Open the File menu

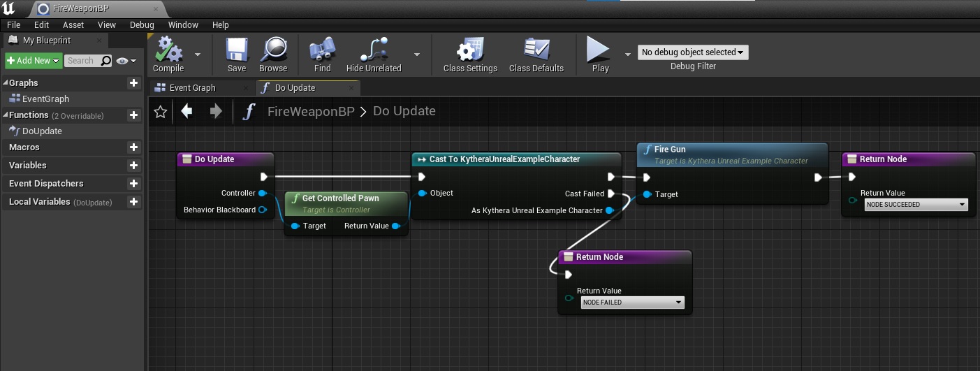[x=14, y=24]
